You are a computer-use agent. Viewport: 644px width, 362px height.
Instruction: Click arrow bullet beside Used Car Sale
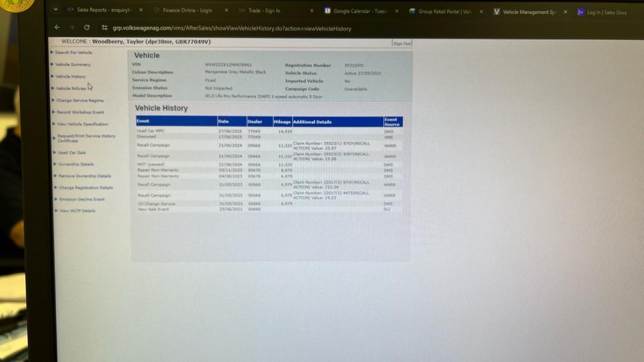click(55, 152)
